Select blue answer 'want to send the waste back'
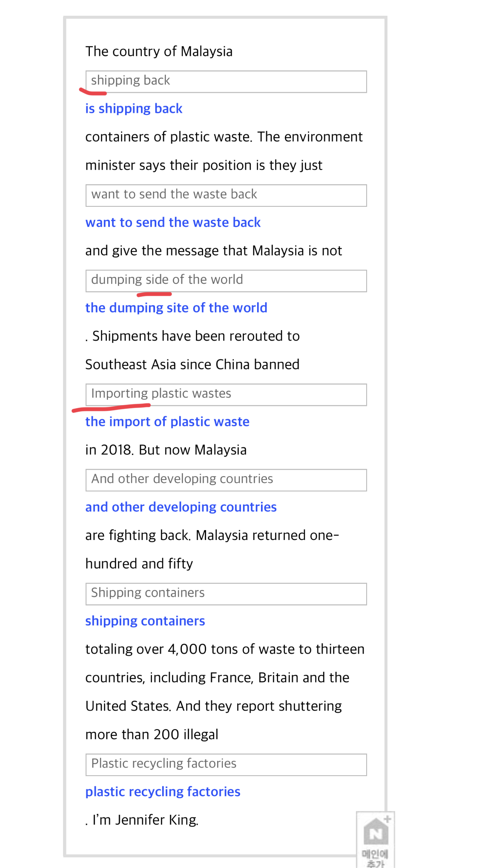 coord(173,222)
